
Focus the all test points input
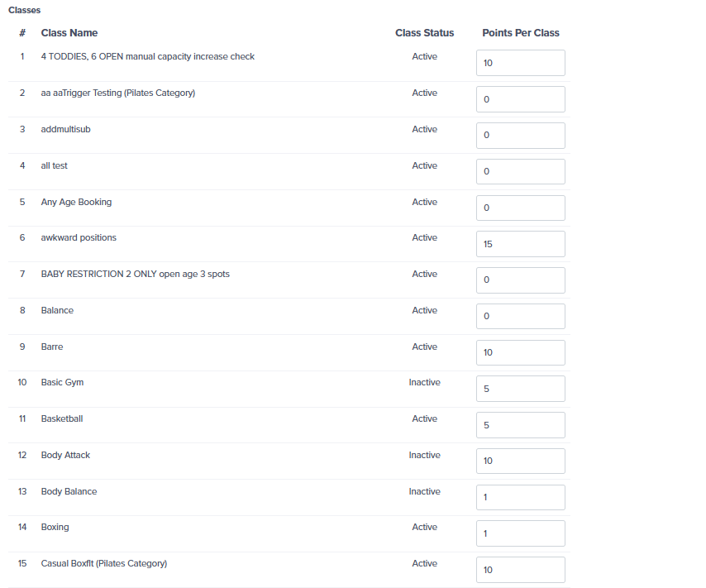click(x=521, y=172)
